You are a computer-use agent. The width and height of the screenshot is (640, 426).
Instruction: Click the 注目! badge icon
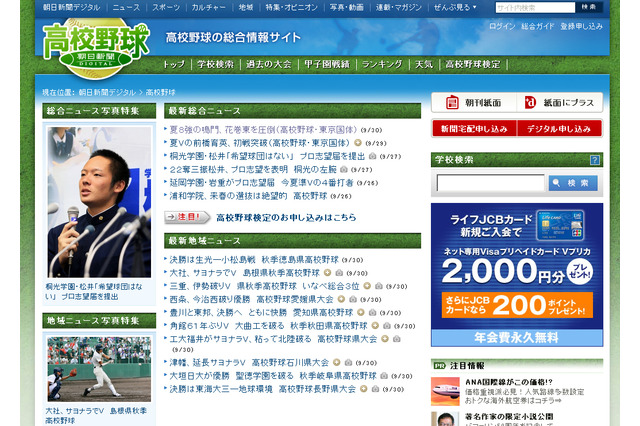coord(189,216)
